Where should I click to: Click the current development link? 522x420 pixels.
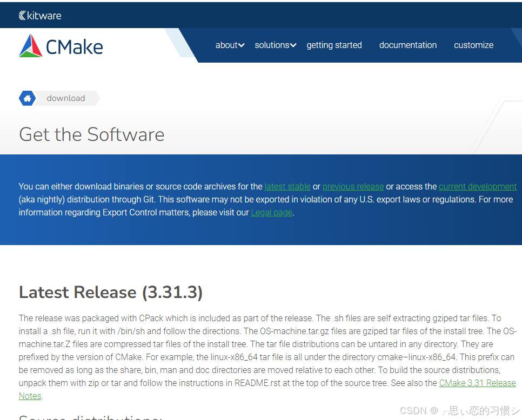(478, 186)
